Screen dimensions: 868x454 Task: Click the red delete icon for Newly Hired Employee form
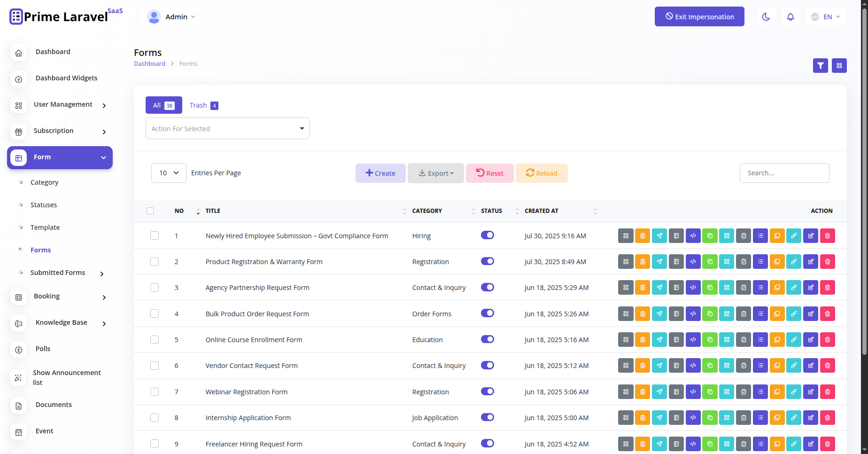(827, 235)
